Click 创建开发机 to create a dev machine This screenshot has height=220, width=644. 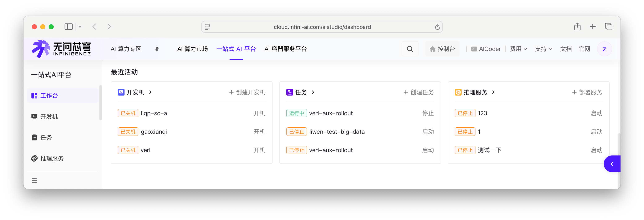coord(247,92)
